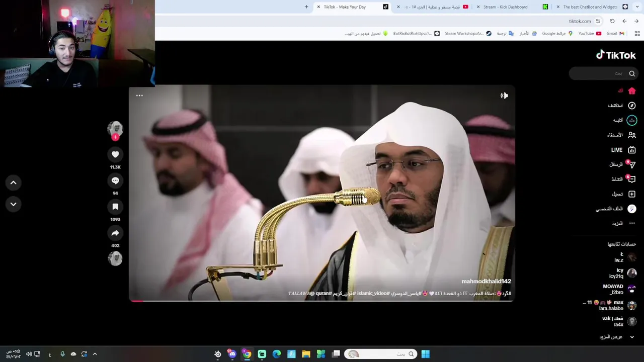Close the 'Stream - Kick Dashboard' tab
Screen dimensions: 644x362
point(478,7)
